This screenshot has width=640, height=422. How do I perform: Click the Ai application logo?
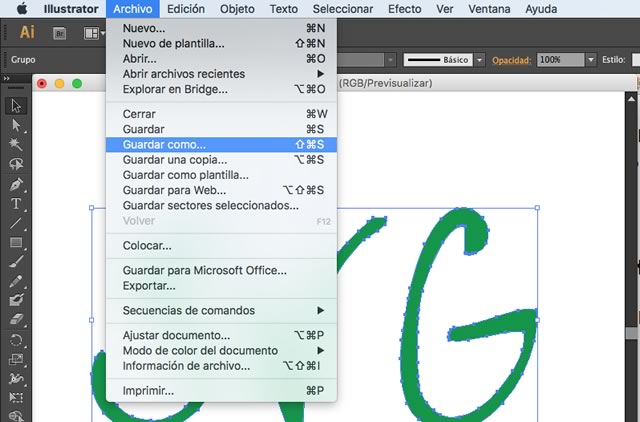pos(27,32)
